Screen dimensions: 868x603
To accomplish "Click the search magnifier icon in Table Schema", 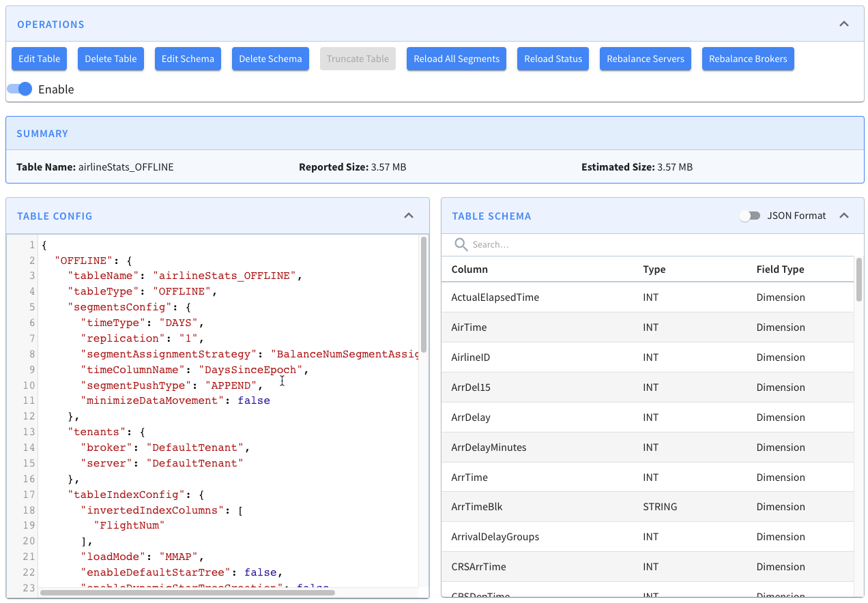I will 461,244.
